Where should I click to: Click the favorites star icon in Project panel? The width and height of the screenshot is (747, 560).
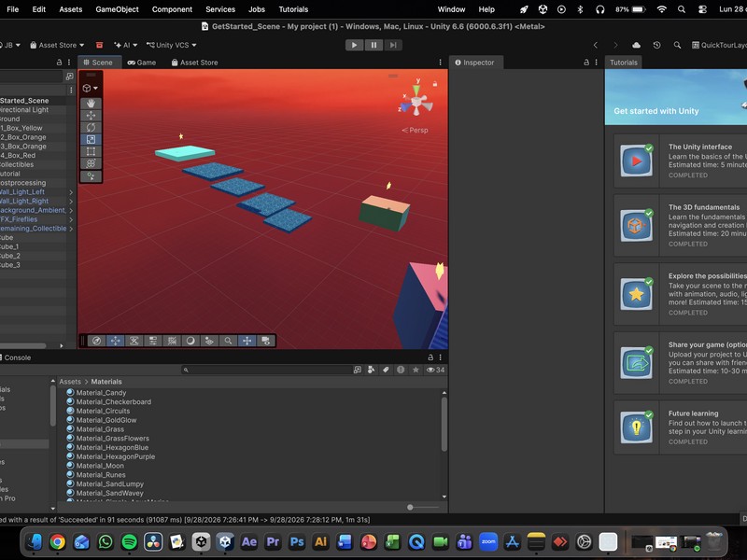(x=416, y=370)
